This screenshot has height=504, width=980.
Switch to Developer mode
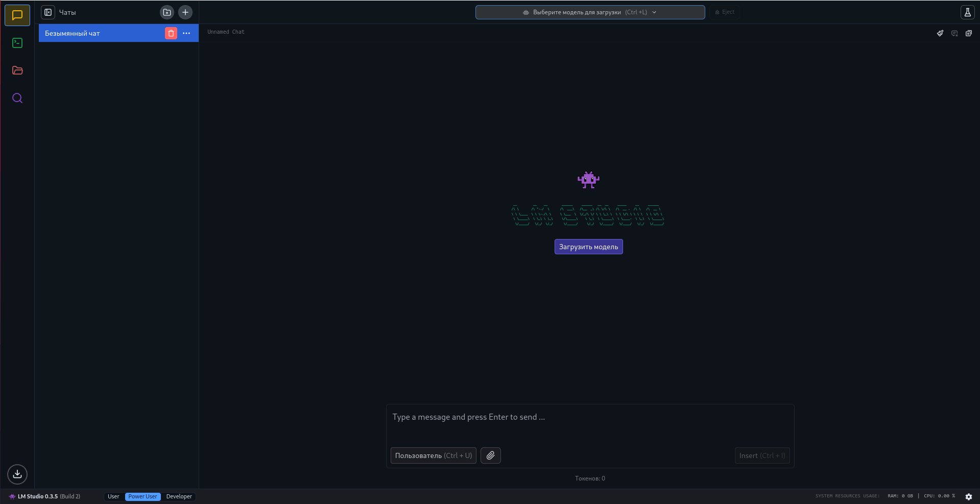click(x=179, y=496)
